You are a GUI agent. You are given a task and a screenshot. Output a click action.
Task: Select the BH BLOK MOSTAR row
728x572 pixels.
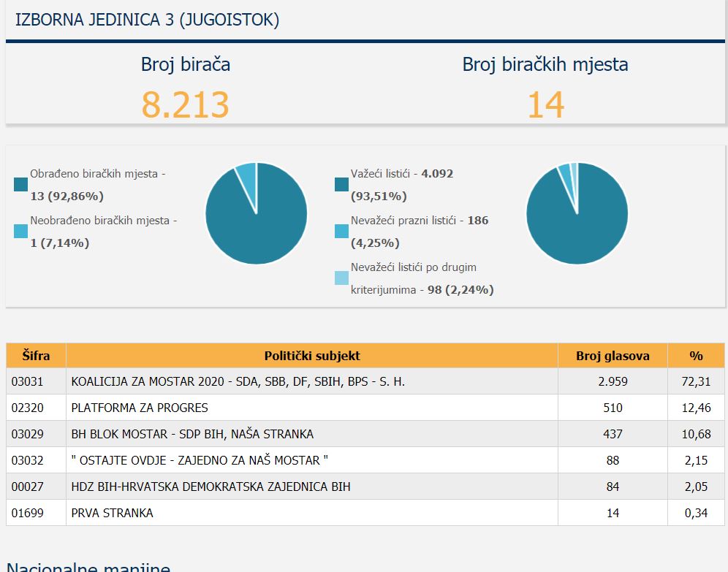point(365,434)
